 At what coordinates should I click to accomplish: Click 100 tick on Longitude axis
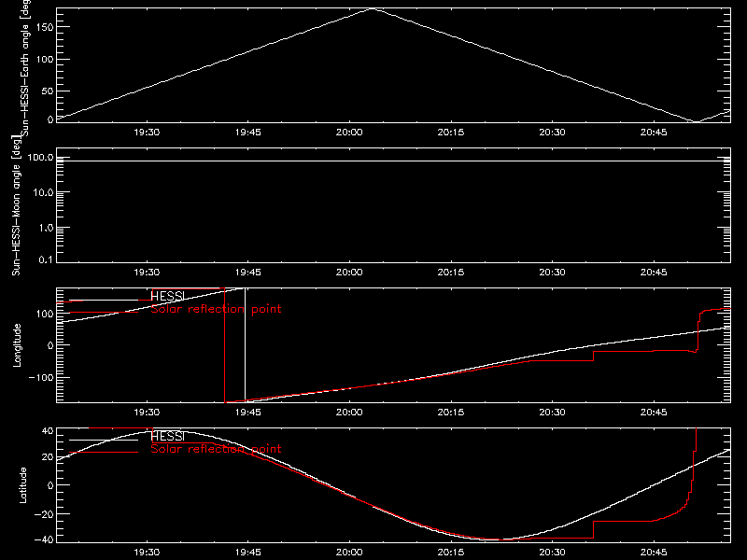[x=44, y=314]
